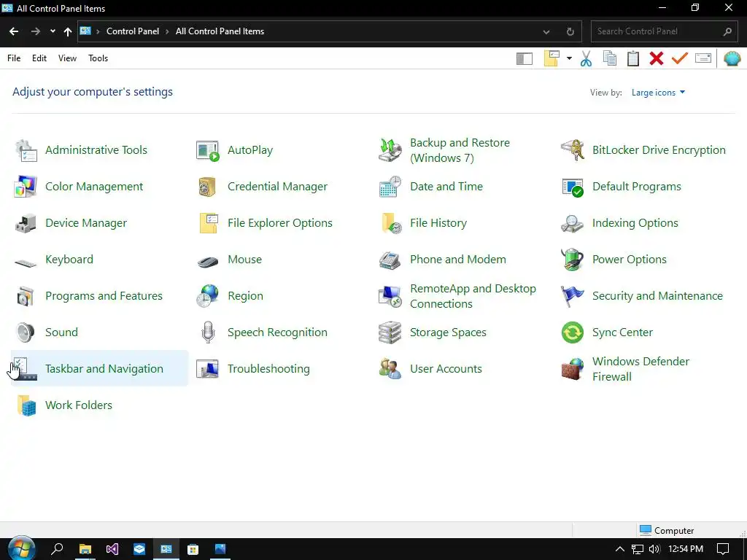This screenshot has height=560, width=747.
Task: Open File Explorer from the taskbar
Action: click(x=85, y=549)
